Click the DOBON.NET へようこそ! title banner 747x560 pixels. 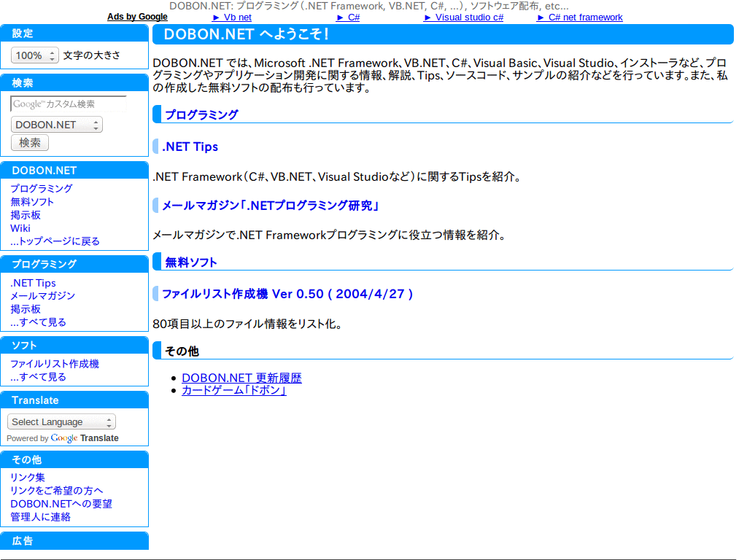pyautogui.click(x=443, y=34)
